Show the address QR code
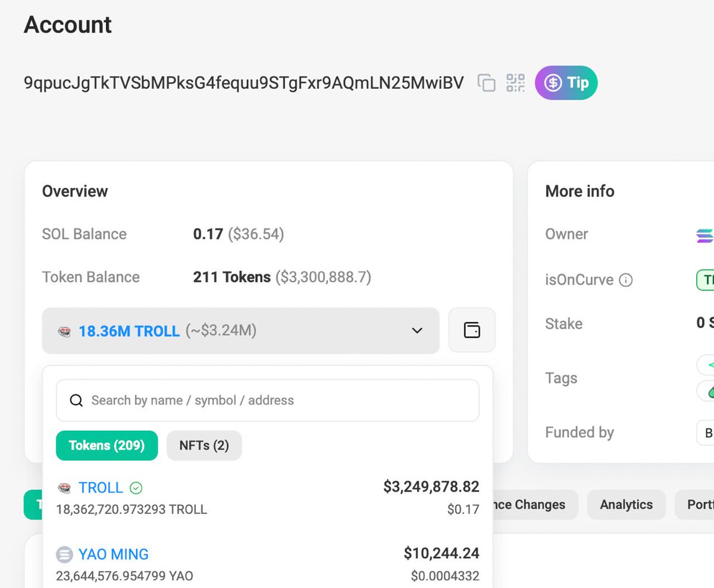The width and height of the screenshot is (714, 588). coord(515,83)
